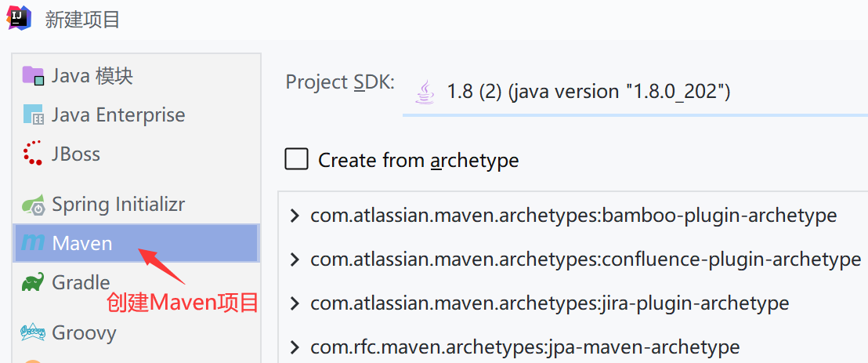Select Gradle project type
868x363 pixels.
pos(136,283)
